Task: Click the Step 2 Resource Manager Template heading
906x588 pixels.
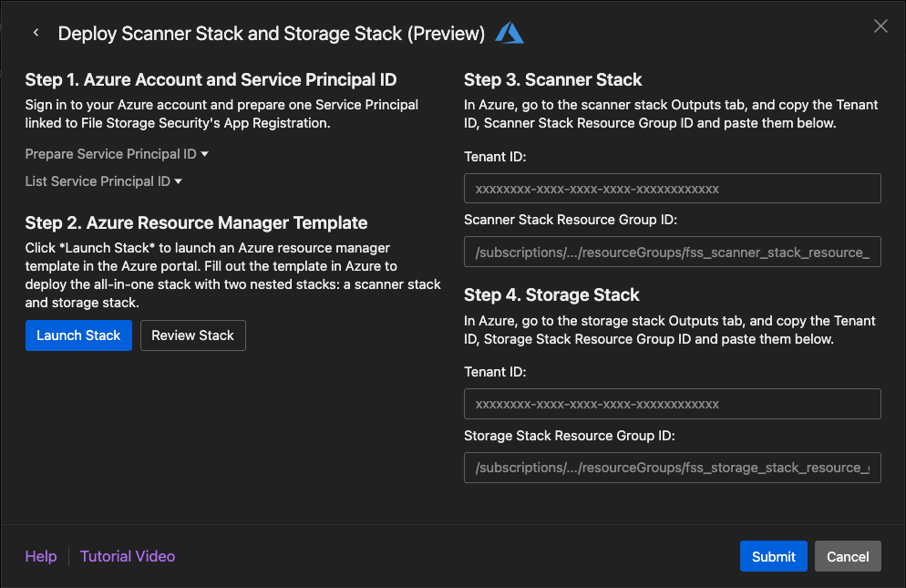Action: click(x=196, y=222)
